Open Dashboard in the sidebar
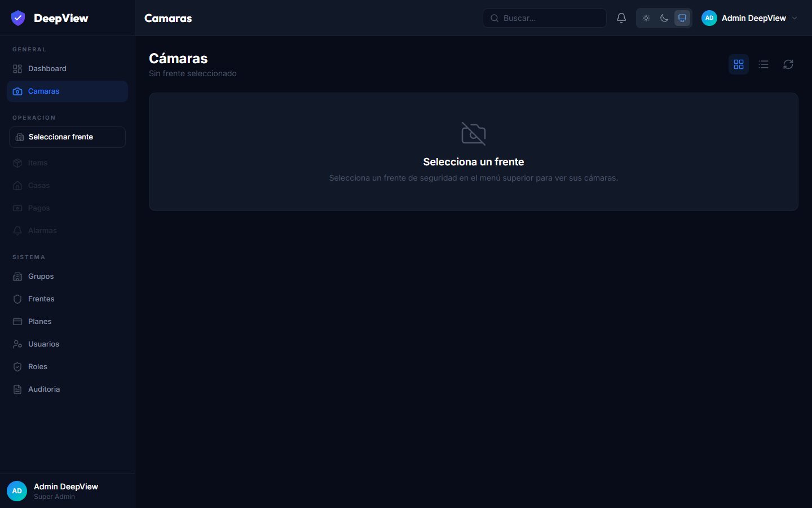 [67, 69]
